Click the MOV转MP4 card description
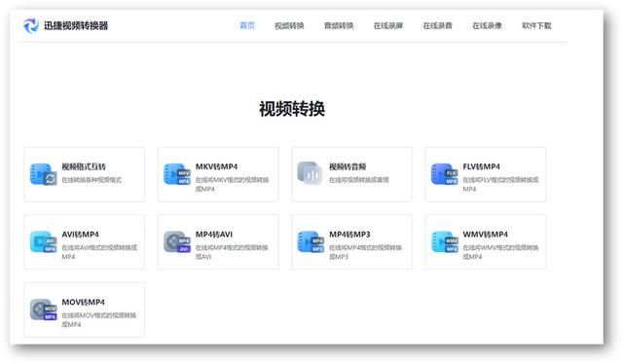Screen dimensions: 623x364 pos(99,320)
